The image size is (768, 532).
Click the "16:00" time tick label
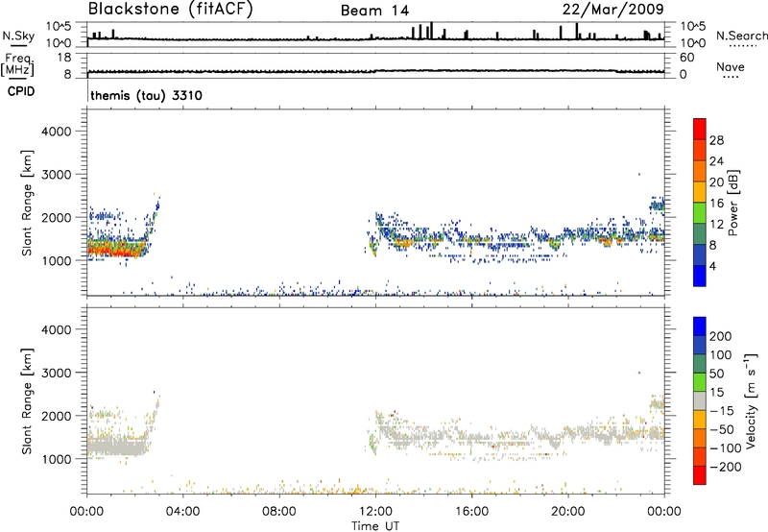pos(471,512)
